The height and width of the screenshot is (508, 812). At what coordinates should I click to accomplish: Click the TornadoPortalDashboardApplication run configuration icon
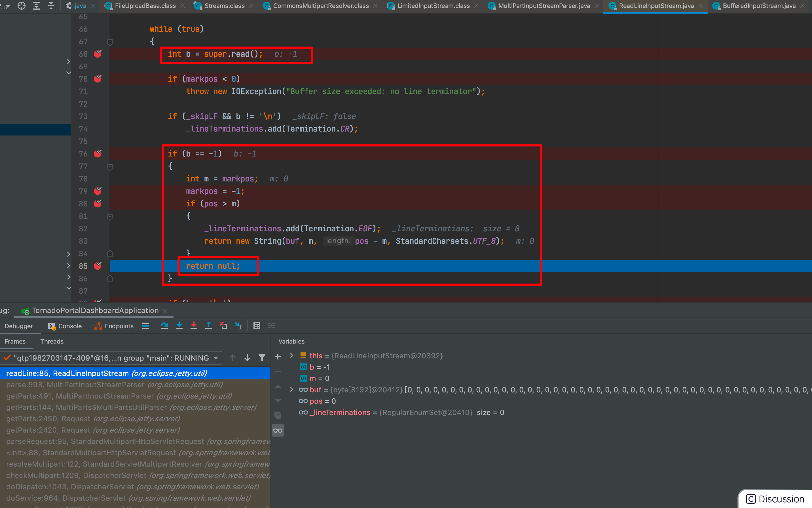[25, 311]
